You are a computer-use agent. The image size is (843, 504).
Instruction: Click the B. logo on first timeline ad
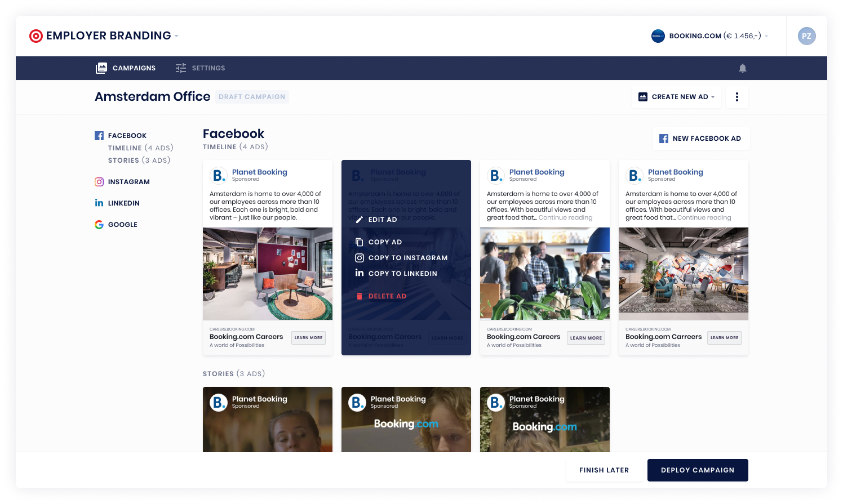click(219, 176)
